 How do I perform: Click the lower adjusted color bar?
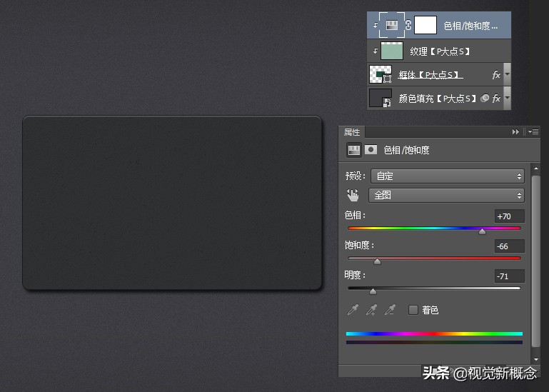click(x=434, y=342)
